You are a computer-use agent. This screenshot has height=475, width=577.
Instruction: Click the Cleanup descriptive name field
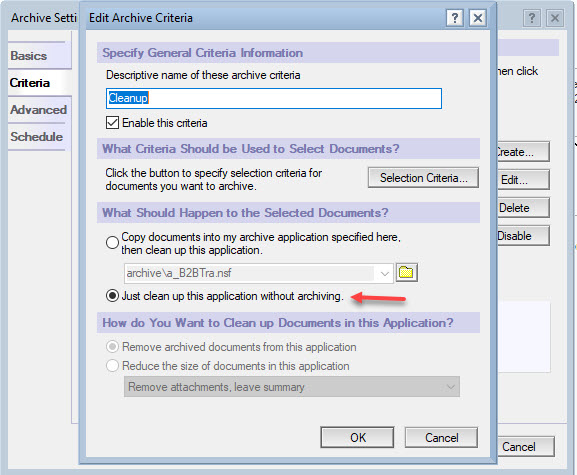(274, 98)
